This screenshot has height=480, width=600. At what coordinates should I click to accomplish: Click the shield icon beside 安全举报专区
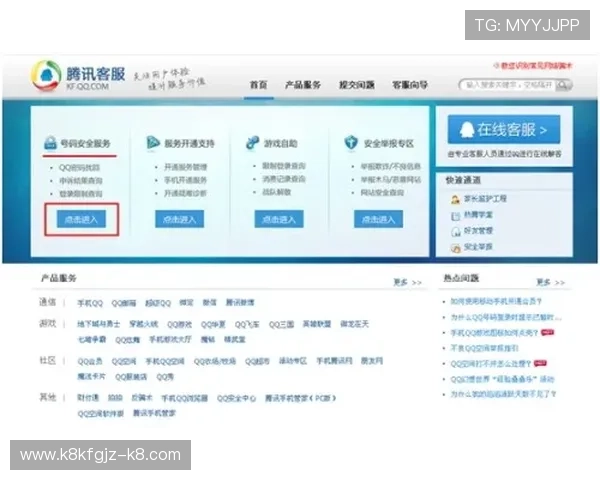pos(351,143)
